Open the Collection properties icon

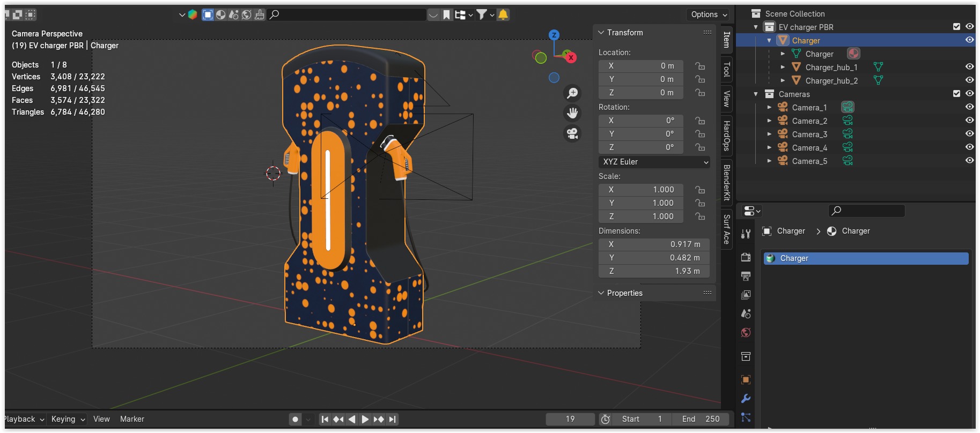pyautogui.click(x=746, y=356)
